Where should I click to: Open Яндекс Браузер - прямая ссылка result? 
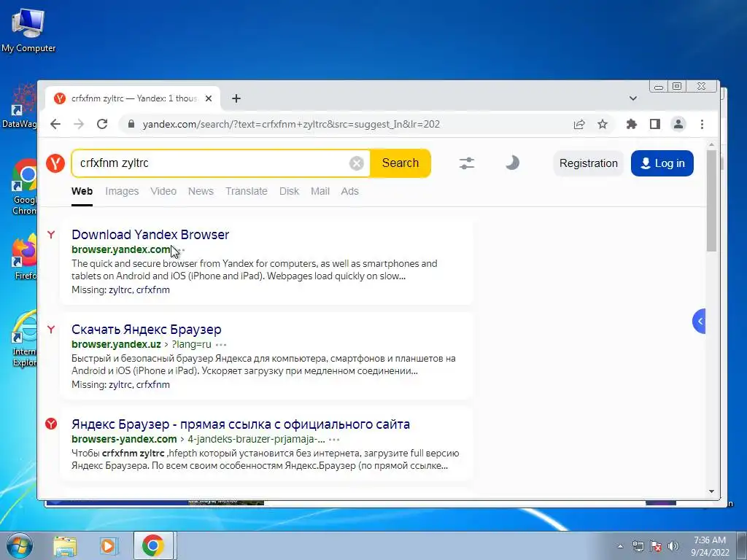click(x=241, y=424)
